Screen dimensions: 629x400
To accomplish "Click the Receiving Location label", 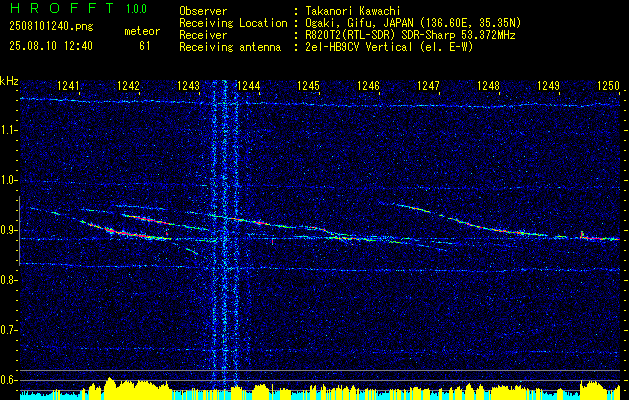I will point(233,23).
